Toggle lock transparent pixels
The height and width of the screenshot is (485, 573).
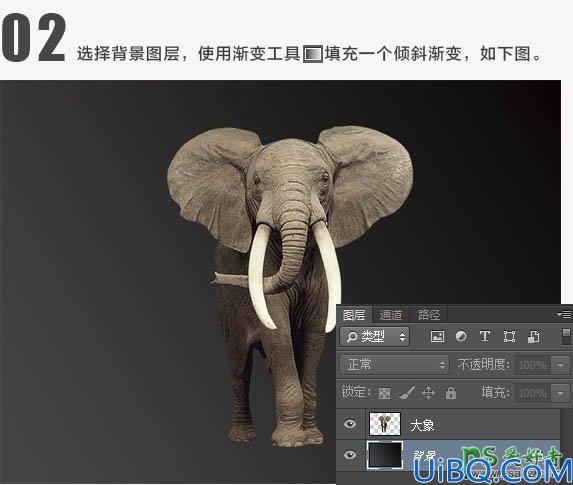click(x=384, y=393)
